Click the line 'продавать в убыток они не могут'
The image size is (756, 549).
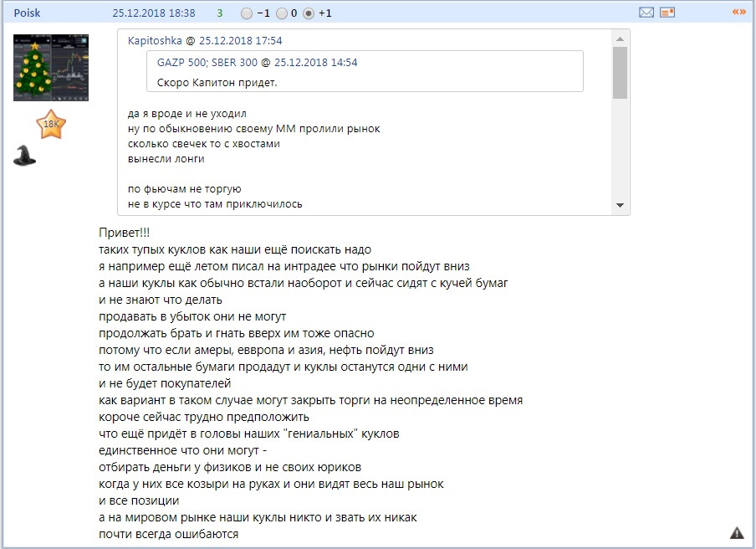pyautogui.click(x=192, y=316)
